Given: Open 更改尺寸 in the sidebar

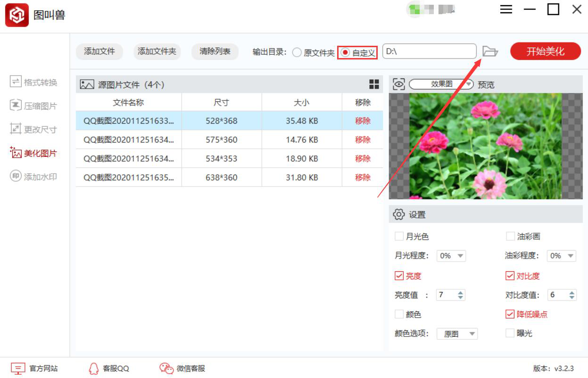Looking at the screenshot, I should 33,129.
